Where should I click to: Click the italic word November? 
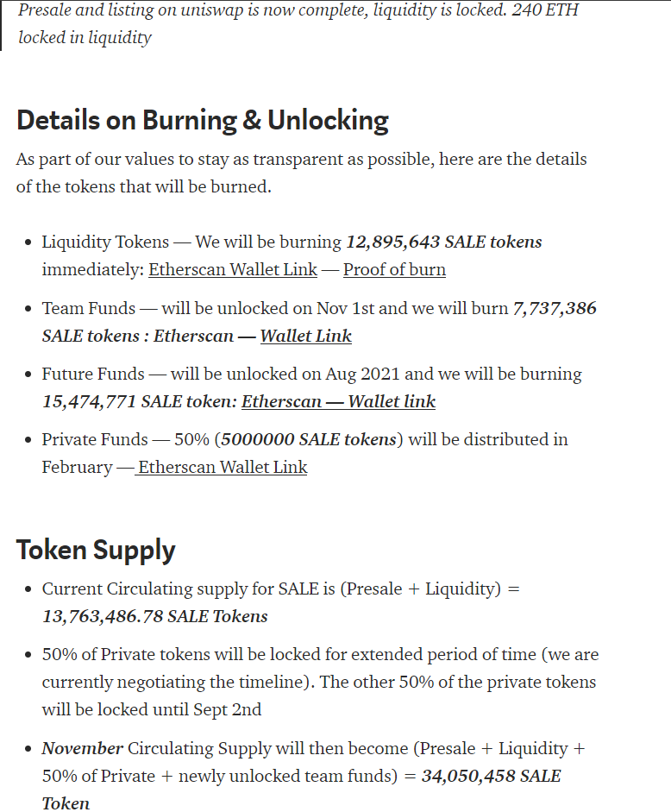pyautogui.click(x=82, y=749)
